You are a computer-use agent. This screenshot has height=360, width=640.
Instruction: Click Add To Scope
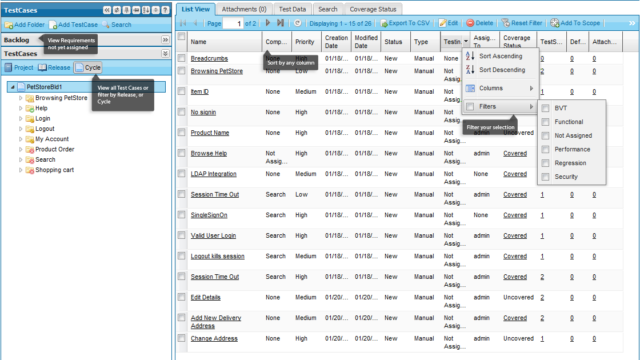point(575,23)
